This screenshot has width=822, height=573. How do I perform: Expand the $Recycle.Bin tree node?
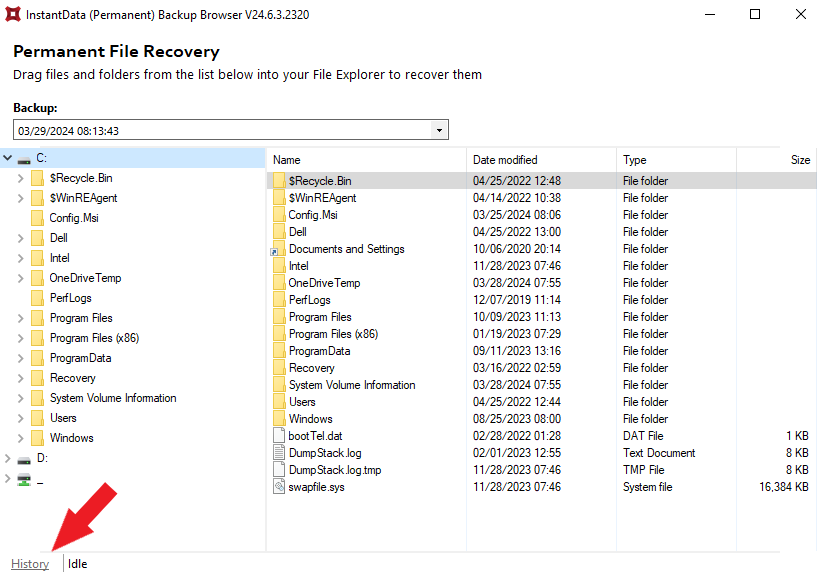(x=20, y=178)
